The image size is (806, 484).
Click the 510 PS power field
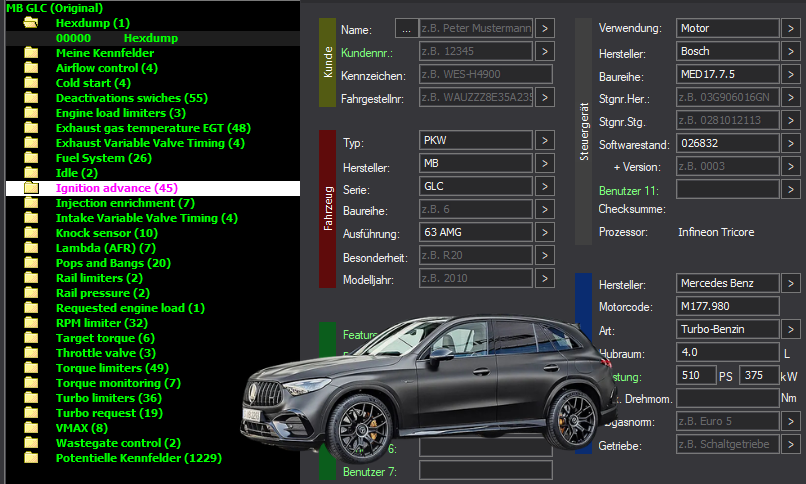[x=696, y=375]
